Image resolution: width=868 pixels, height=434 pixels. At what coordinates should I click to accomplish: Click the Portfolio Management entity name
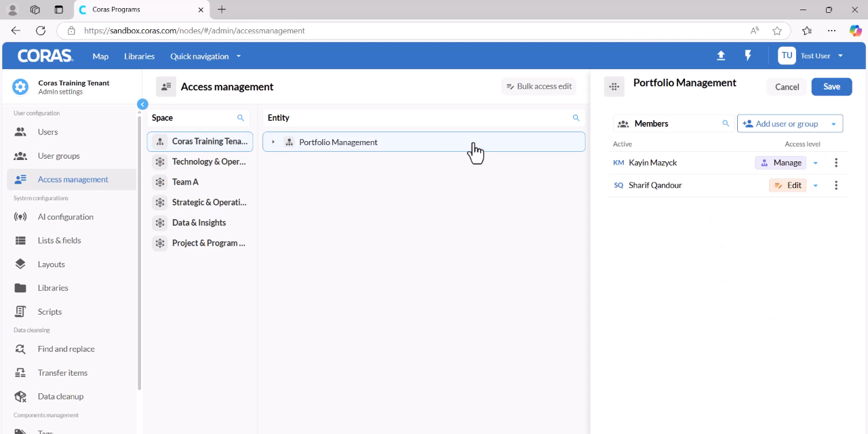(x=338, y=142)
